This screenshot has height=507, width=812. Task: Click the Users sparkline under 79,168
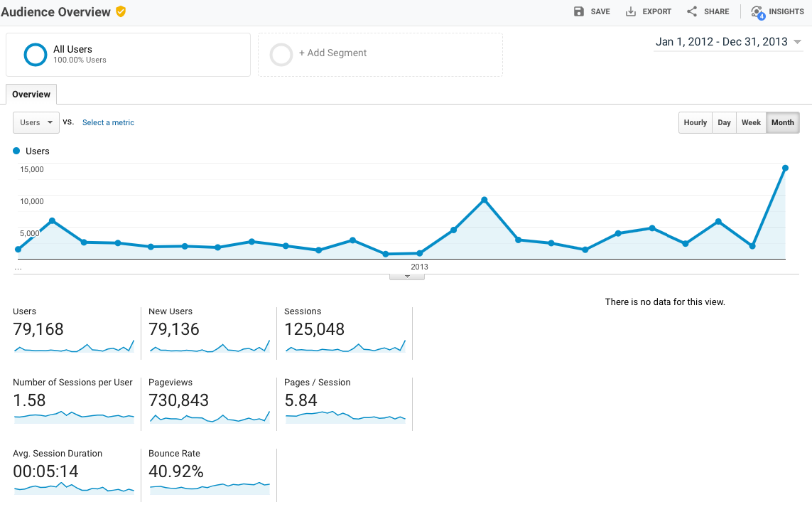[74, 346]
